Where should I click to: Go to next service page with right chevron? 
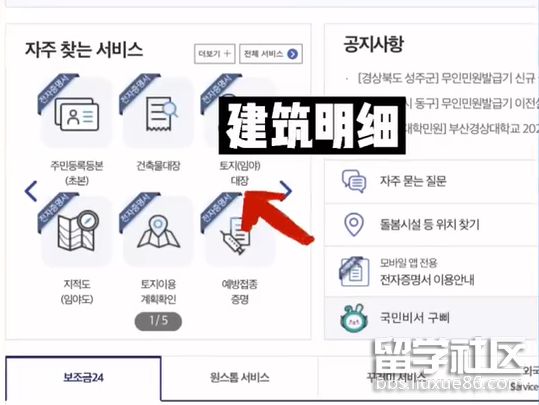(286, 190)
